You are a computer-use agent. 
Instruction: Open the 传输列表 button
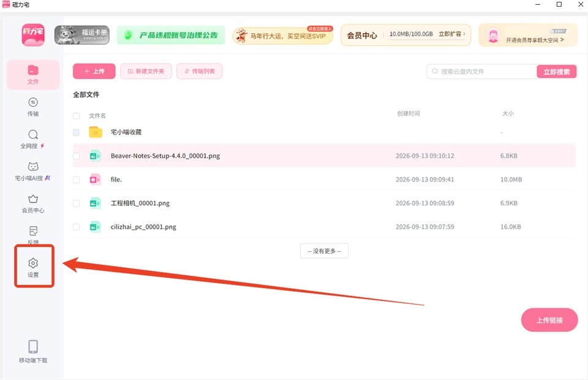coord(200,71)
